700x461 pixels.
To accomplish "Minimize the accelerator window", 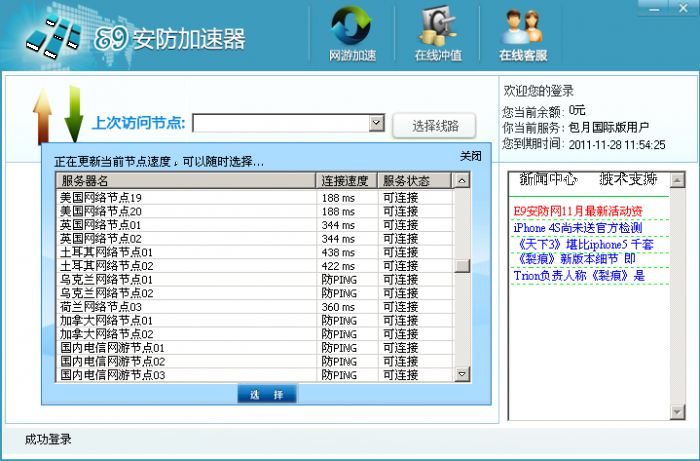I will tap(654, 8).
